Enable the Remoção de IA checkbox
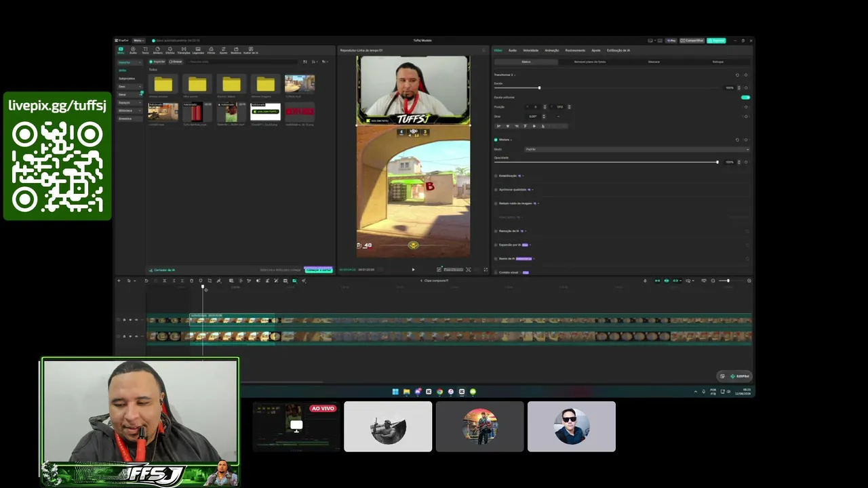The height and width of the screenshot is (488, 868). click(496, 231)
